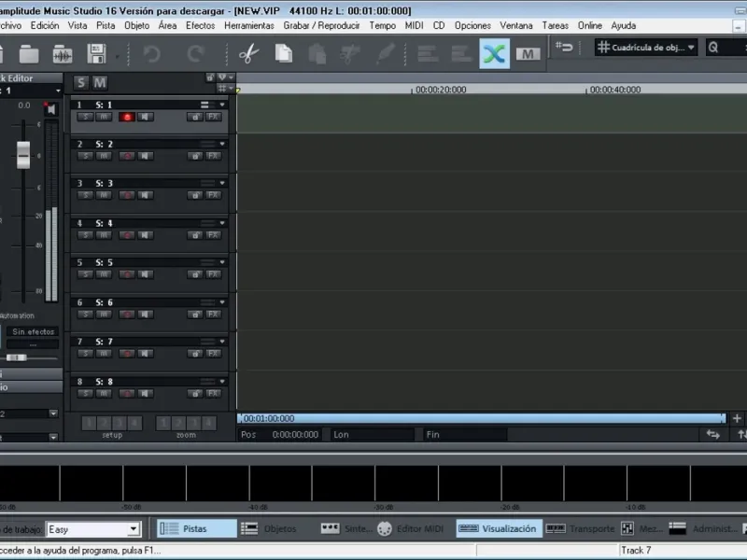The width and height of the screenshot is (747, 560).
Task: Select the scissors Cut tool
Action: pos(248,54)
